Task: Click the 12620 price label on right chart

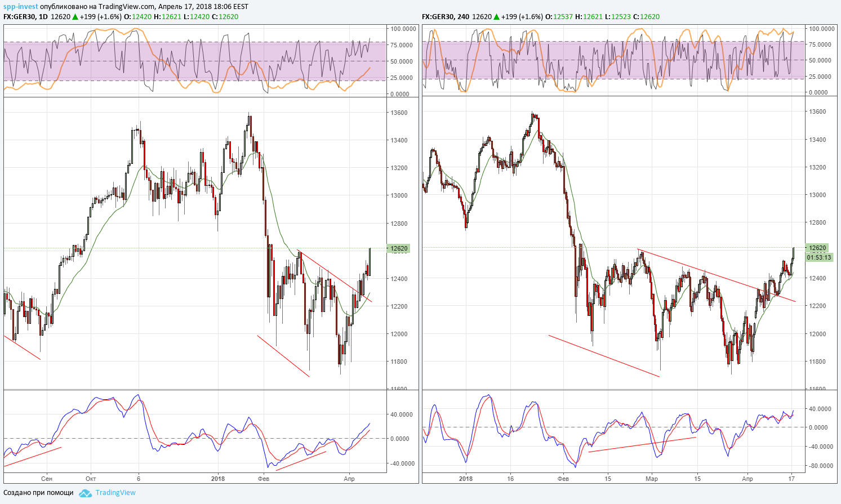Action: tap(817, 248)
